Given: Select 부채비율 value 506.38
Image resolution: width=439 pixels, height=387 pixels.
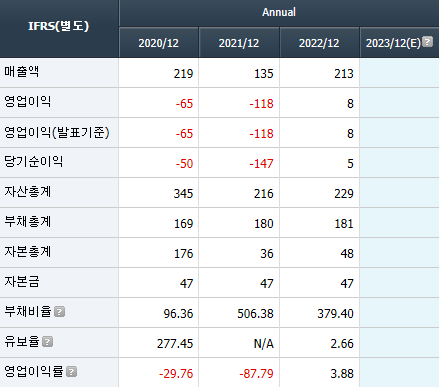Looking at the screenshot, I should (x=255, y=314).
